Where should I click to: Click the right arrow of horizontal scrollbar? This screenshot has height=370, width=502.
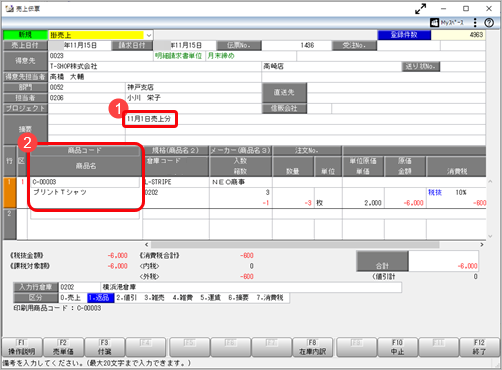click(x=482, y=245)
